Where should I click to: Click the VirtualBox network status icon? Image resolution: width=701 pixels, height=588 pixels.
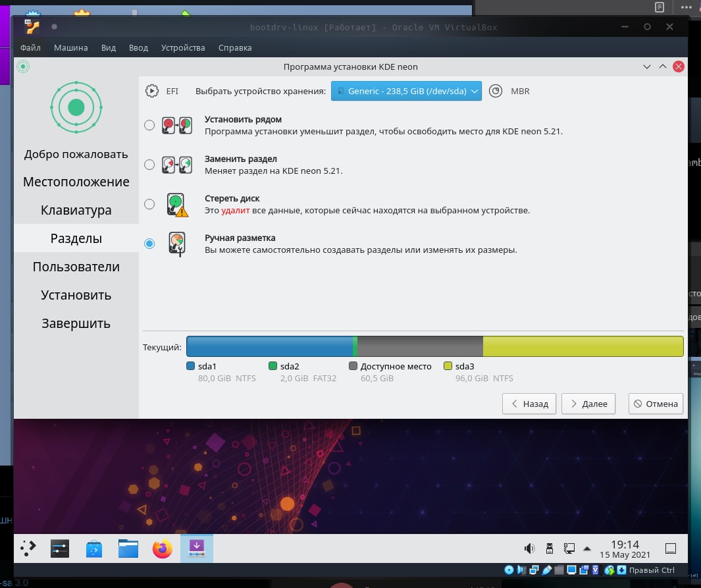(534, 570)
